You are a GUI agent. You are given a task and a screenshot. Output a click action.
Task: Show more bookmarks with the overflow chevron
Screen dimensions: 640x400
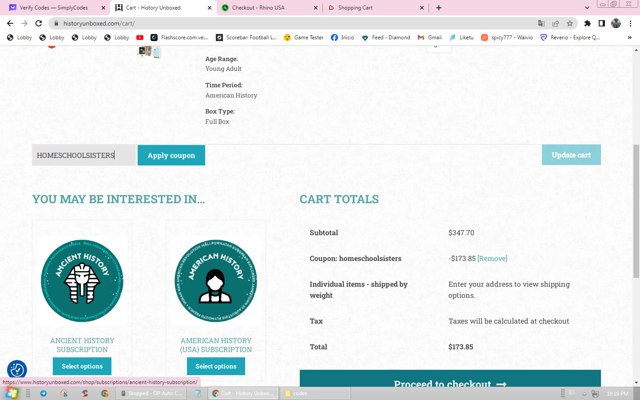coord(630,38)
